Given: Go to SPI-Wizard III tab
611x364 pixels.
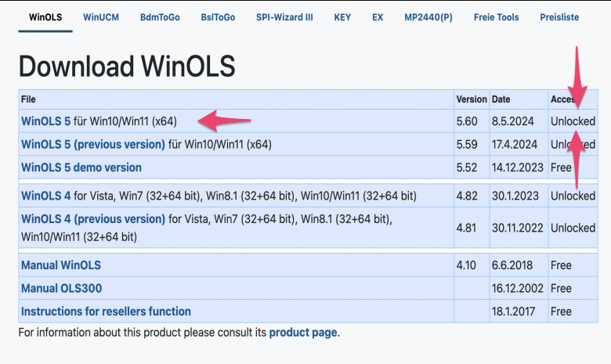Looking at the screenshot, I should pyautogui.click(x=284, y=17).
